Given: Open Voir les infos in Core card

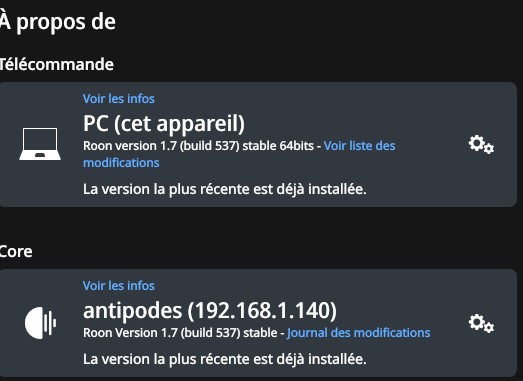Looking at the screenshot, I should [x=119, y=286].
